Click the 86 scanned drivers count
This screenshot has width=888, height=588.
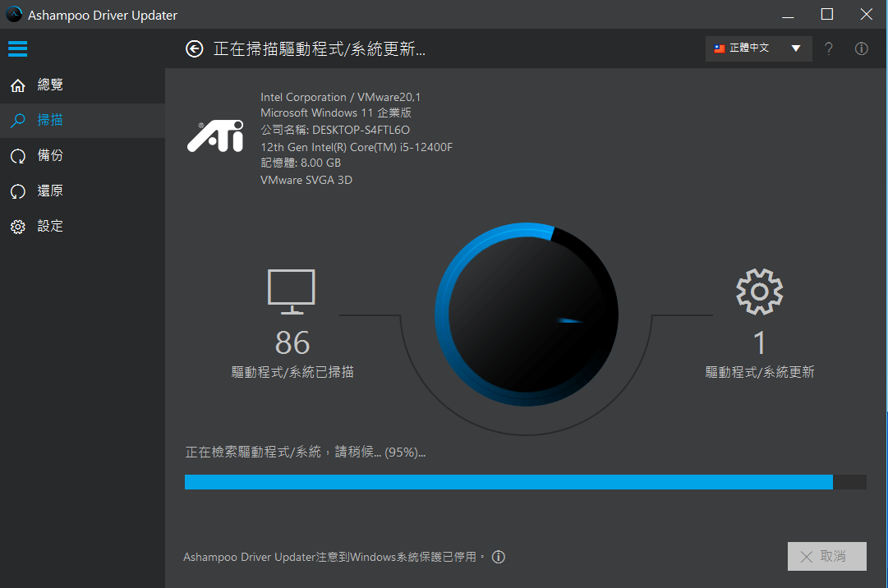click(292, 343)
